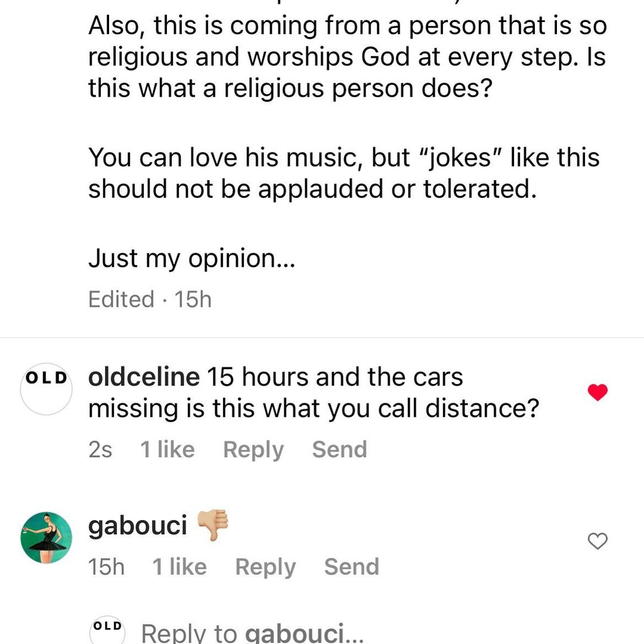Like gabouci's comment with the heart outline
644x644 pixels.
(x=597, y=541)
